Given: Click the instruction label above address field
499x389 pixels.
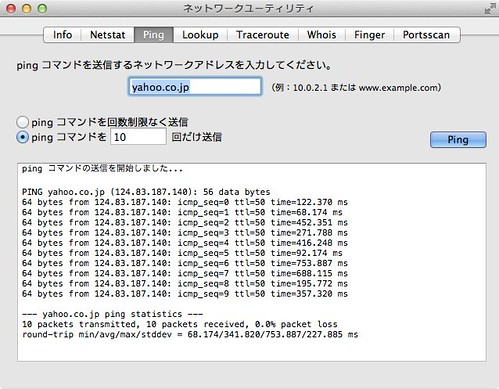Looking at the screenshot, I should point(174,65).
